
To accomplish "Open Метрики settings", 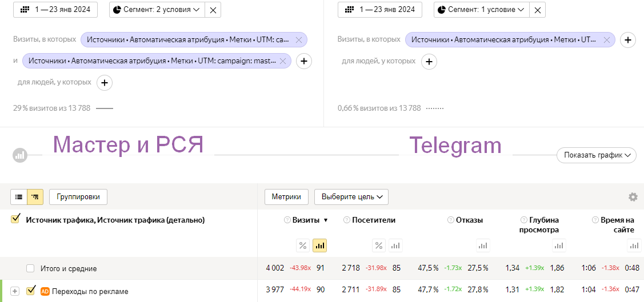I will click(286, 197).
